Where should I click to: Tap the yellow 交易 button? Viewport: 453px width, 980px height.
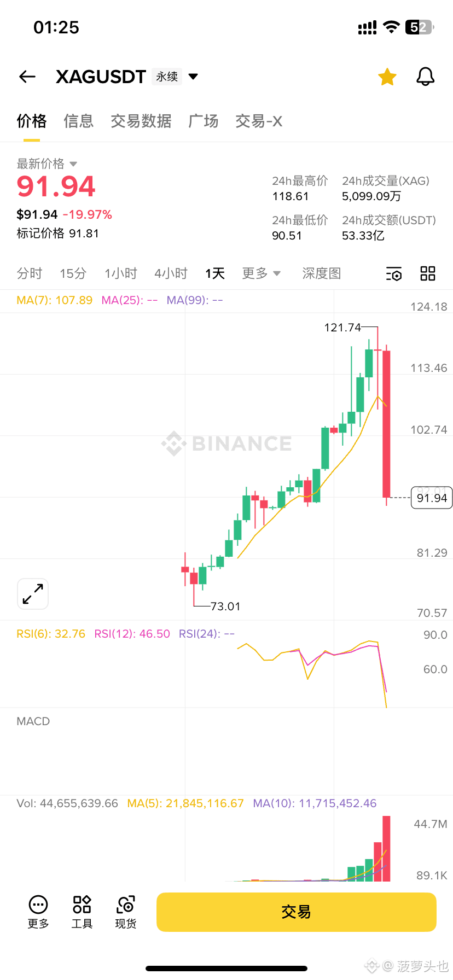pyautogui.click(x=297, y=912)
